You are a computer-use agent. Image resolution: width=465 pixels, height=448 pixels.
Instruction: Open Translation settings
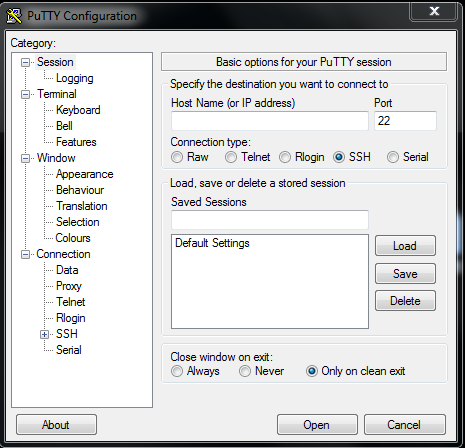point(82,206)
